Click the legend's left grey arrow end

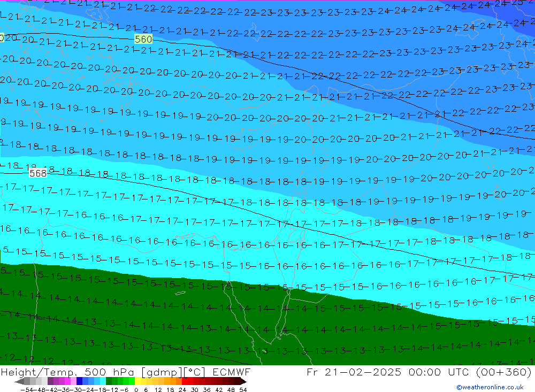click(x=19, y=381)
